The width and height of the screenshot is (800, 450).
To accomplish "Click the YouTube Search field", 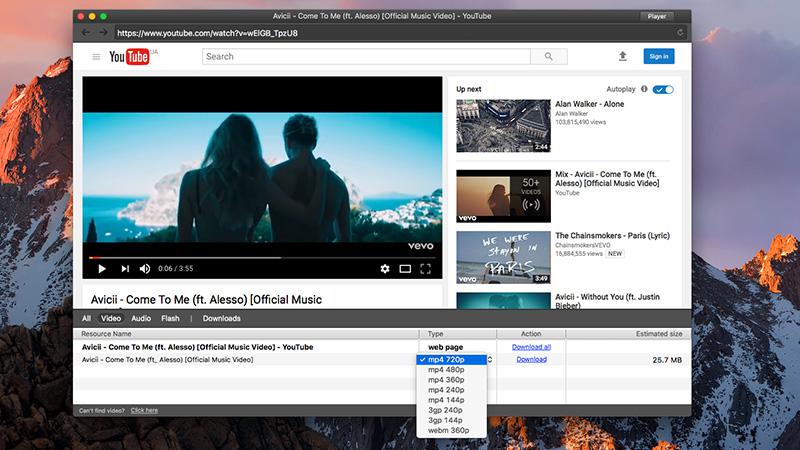I will click(x=366, y=57).
